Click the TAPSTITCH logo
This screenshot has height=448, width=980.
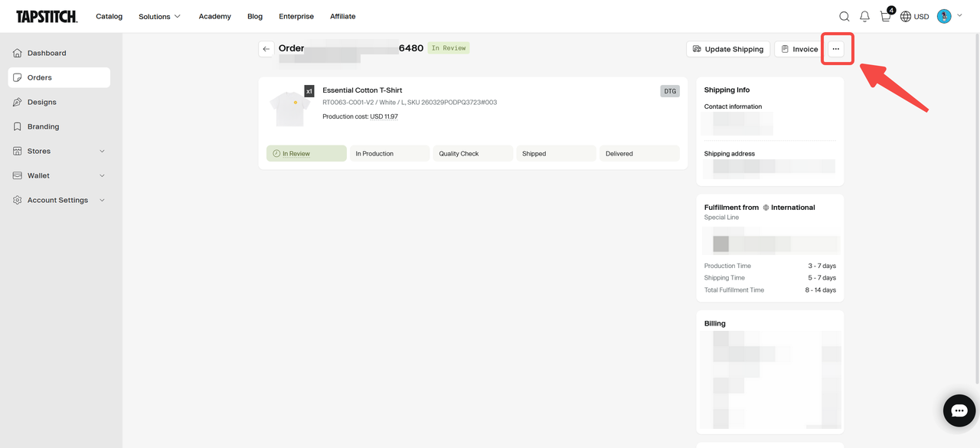(47, 16)
